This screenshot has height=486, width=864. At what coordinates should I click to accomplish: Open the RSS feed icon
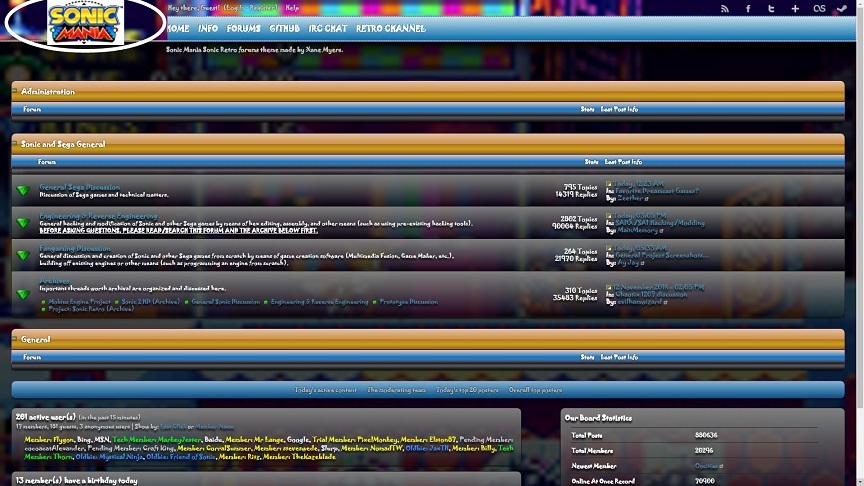(x=725, y=9)
